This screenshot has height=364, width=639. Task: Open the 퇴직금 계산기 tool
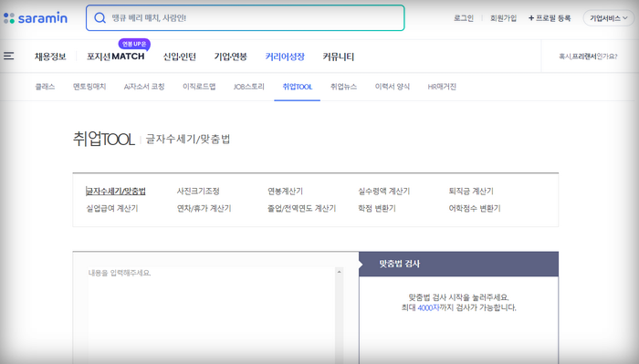click(x=471, y=191)
